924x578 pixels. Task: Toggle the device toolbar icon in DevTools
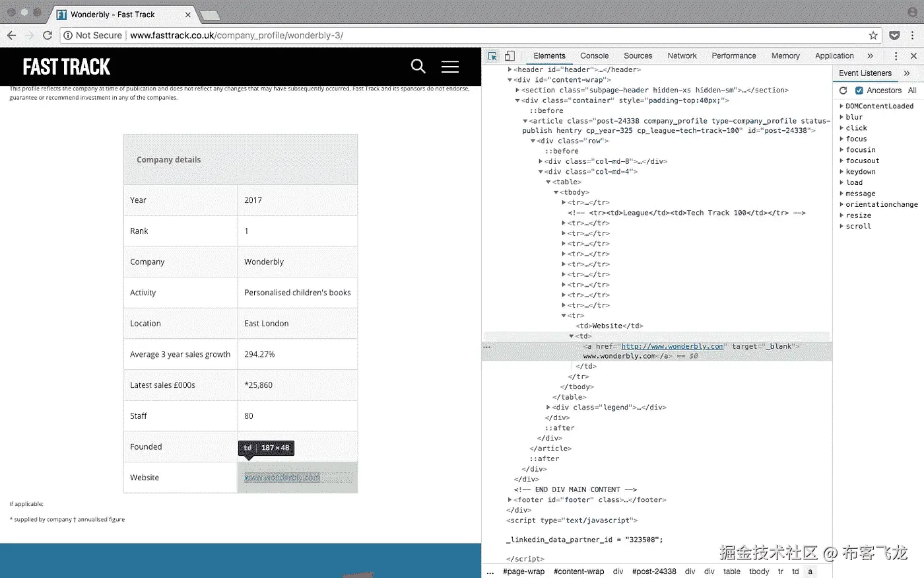point(510,56)
